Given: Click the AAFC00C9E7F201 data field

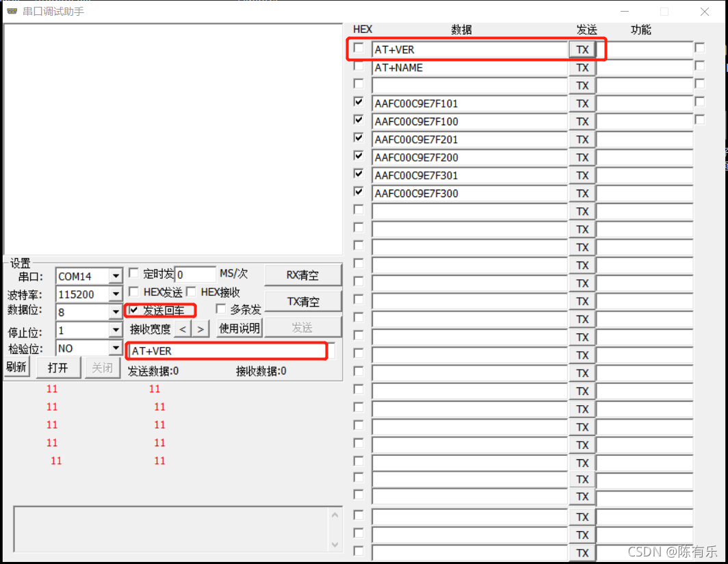Looking at the screenshot, I should 470,140.
